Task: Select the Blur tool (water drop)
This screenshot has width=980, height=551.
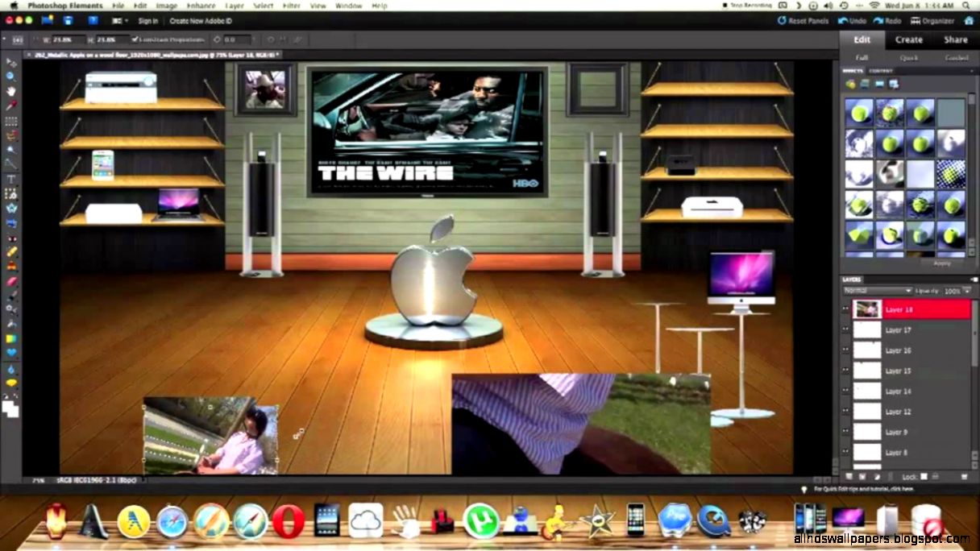Action: click(11, 369)
